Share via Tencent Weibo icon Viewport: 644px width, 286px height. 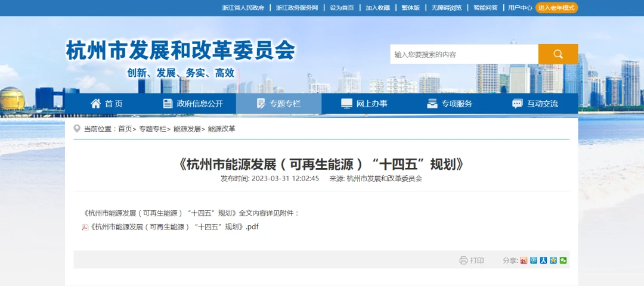tap(534, 260)
